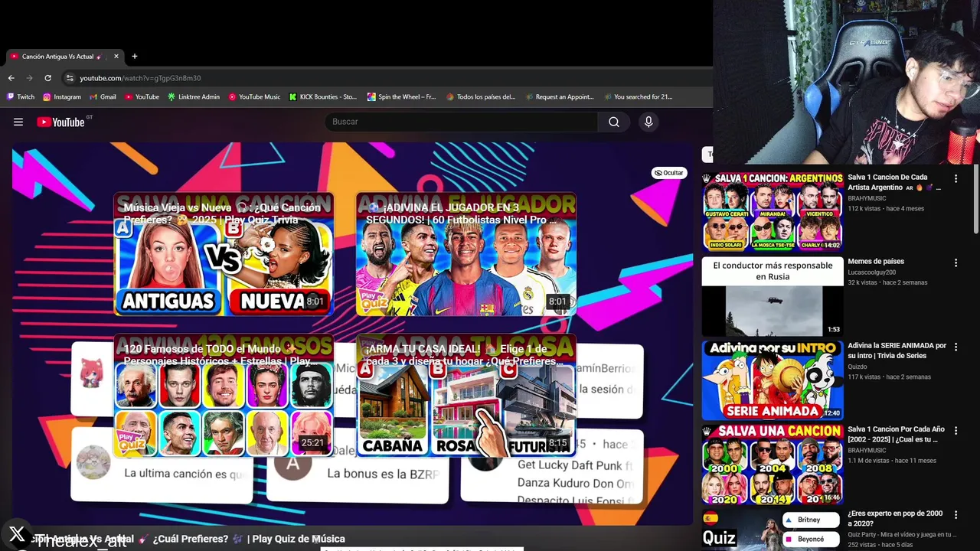Open the KICK Bounties bookmark
This screenshot has height=551, width=980.
pos(323,97)
